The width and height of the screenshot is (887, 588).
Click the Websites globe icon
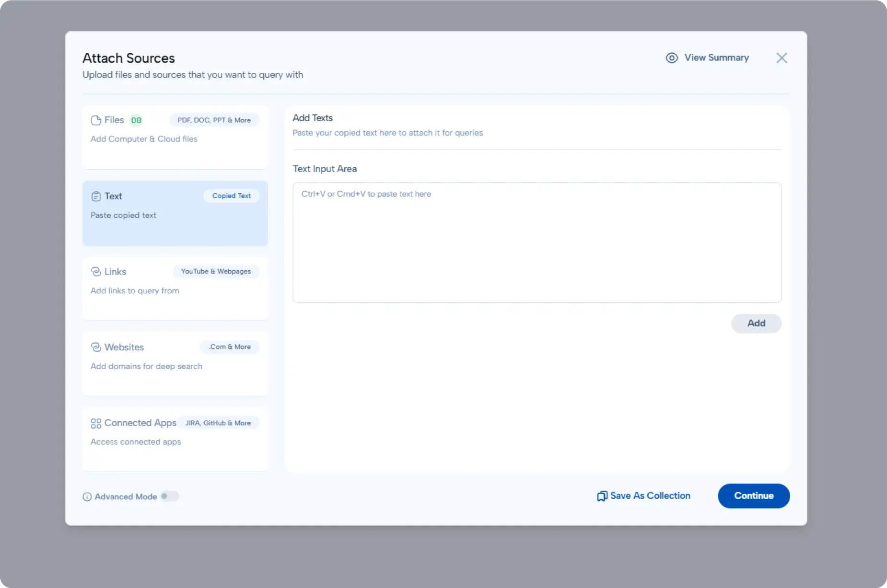coord(95,347)
